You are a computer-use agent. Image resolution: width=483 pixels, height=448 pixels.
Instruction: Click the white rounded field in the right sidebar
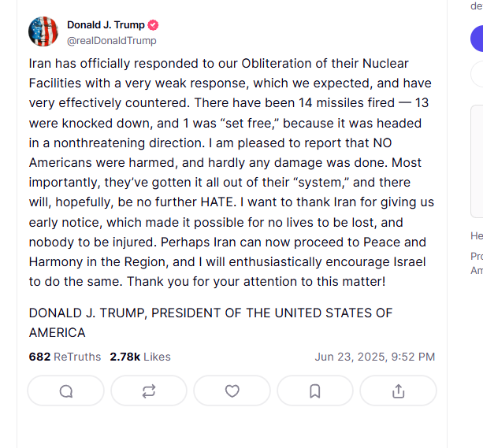(477, 74)
